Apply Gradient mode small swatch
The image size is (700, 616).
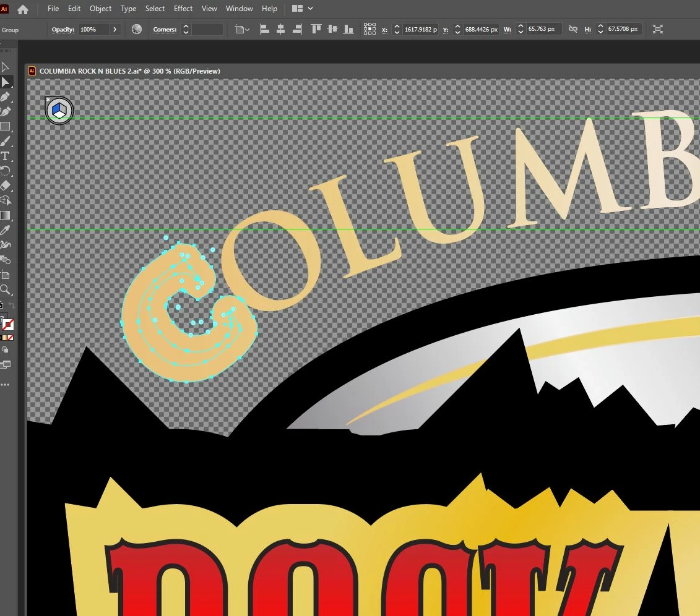6,338
